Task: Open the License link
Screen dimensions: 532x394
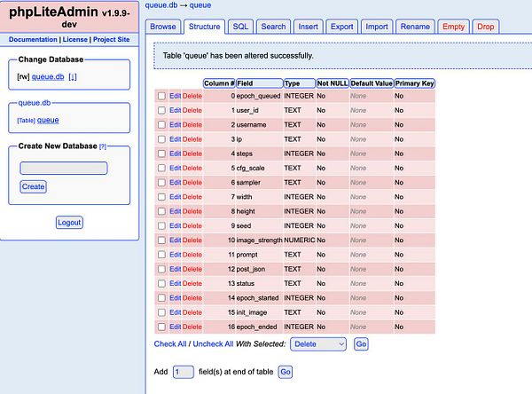Action: pyautogui.click(x=75, y=39)
